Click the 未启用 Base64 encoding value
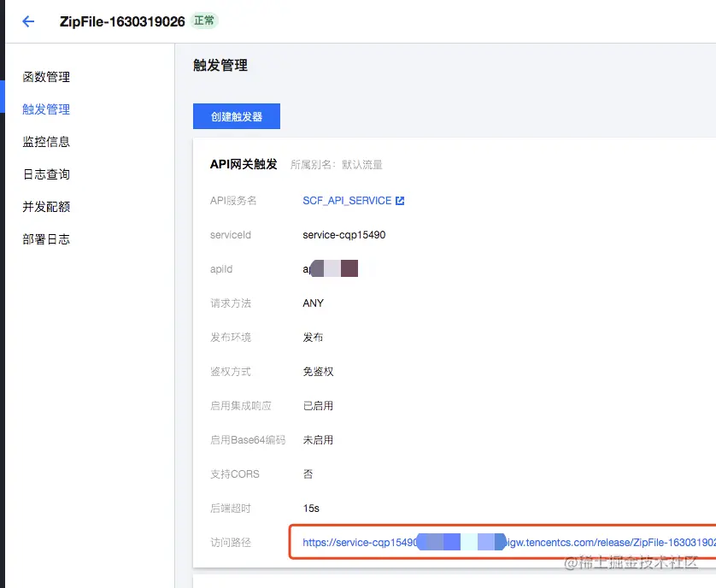 pyautogui.click(x=319, y=440)
